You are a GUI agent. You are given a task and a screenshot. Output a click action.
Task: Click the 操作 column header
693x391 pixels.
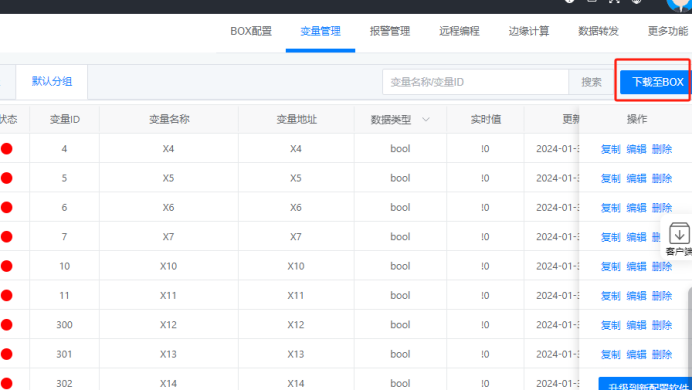pos(636,119)
